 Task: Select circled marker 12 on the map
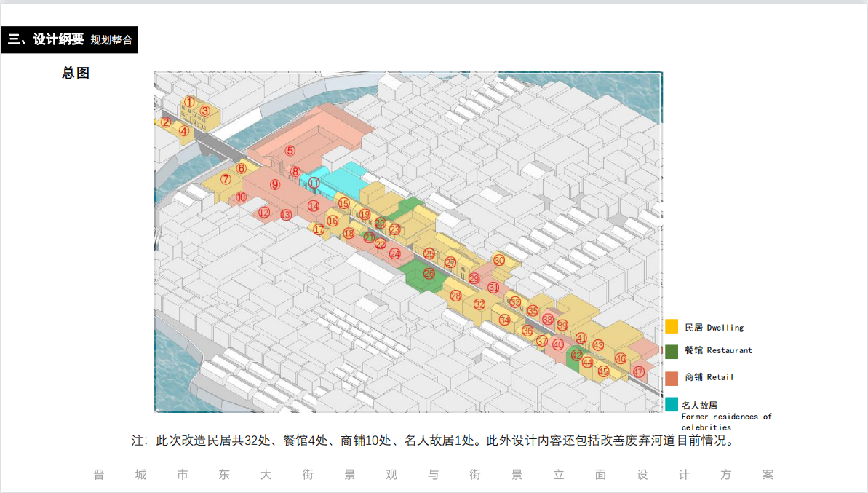tap(264, 213)
